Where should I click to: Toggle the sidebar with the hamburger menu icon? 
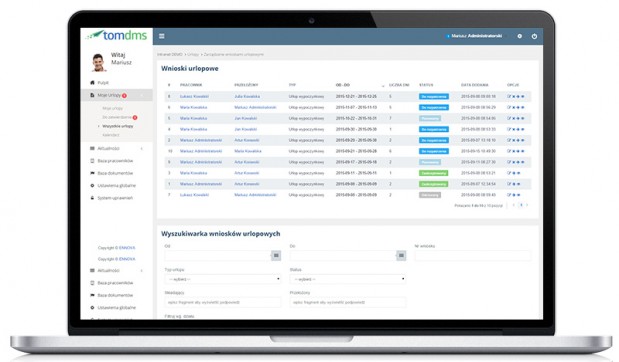161,36
